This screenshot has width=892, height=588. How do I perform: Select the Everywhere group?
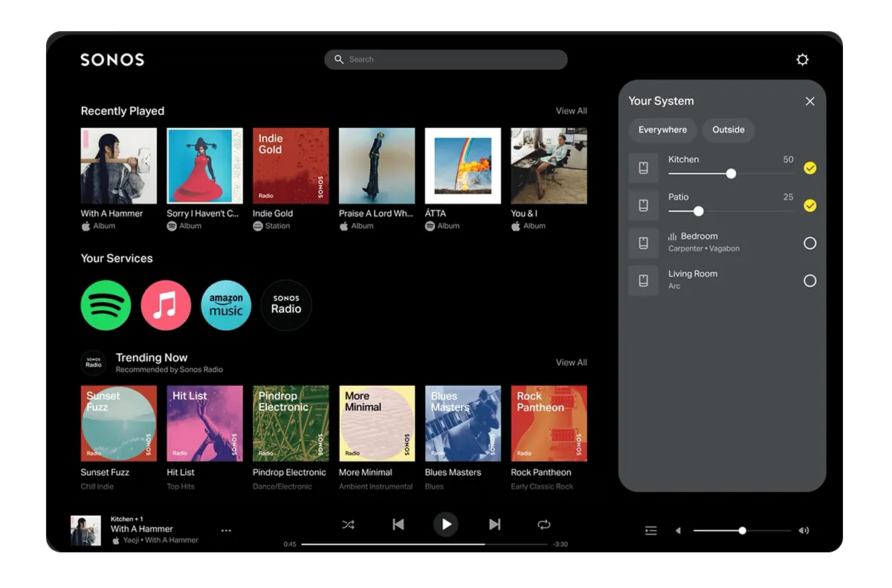click(662, 130)
